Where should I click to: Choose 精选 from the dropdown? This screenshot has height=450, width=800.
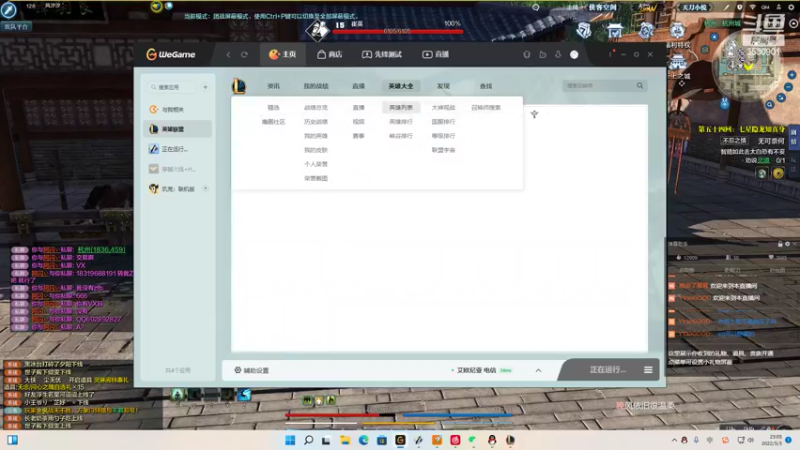[273, 108]
